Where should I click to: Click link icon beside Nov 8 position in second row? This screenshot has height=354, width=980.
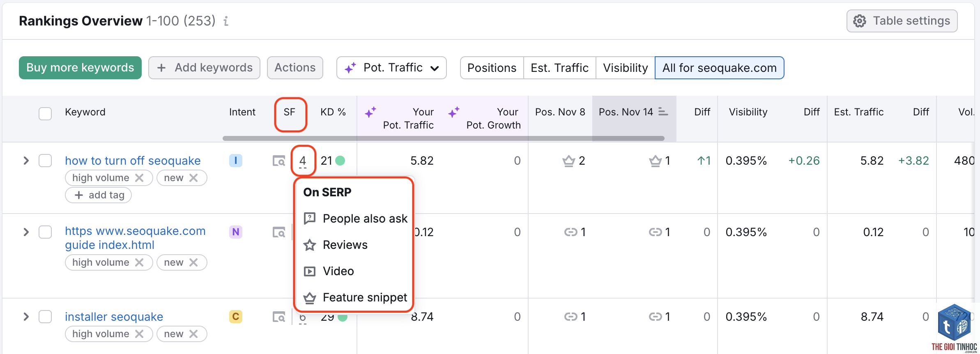[571, 232]
